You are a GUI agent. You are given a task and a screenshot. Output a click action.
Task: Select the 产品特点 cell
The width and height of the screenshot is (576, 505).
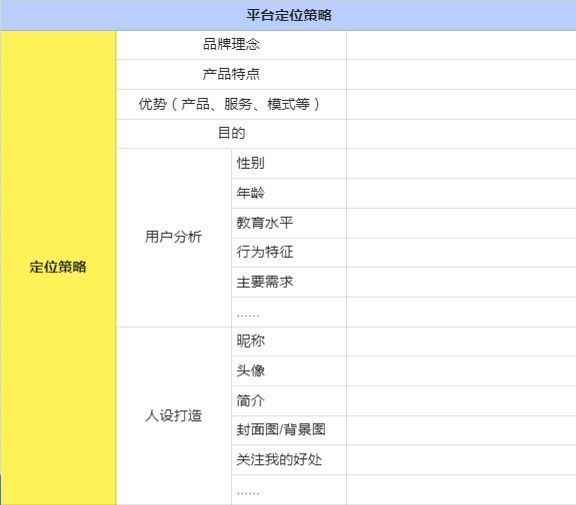231,74
